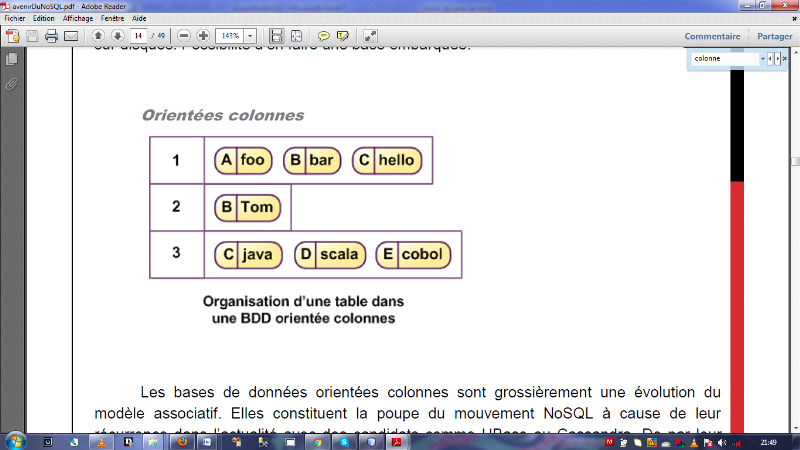Viewport: 800px width, 450px height.
Task: Click the vertical scrollbar down arrow
Action: tap(795, 429)
